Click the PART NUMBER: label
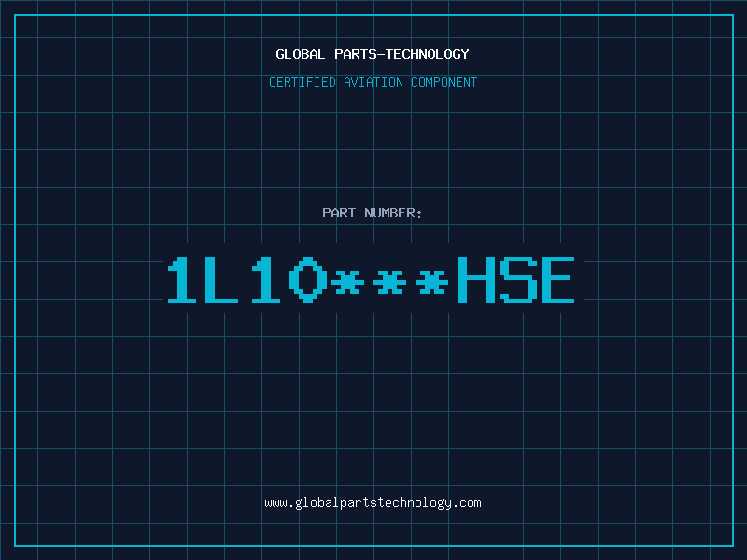This screenshot has width=747, height=560. [x=372, y=213]
